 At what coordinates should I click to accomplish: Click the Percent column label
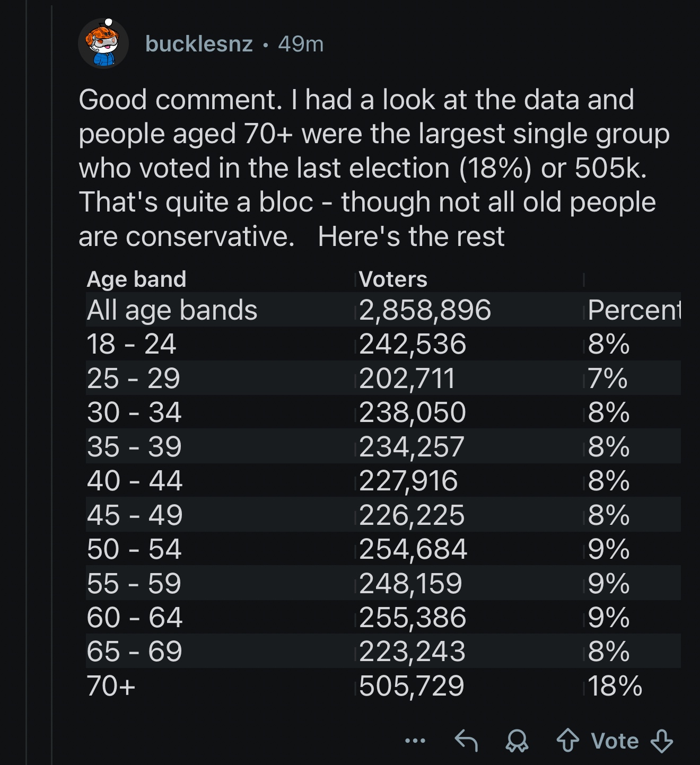634,310
